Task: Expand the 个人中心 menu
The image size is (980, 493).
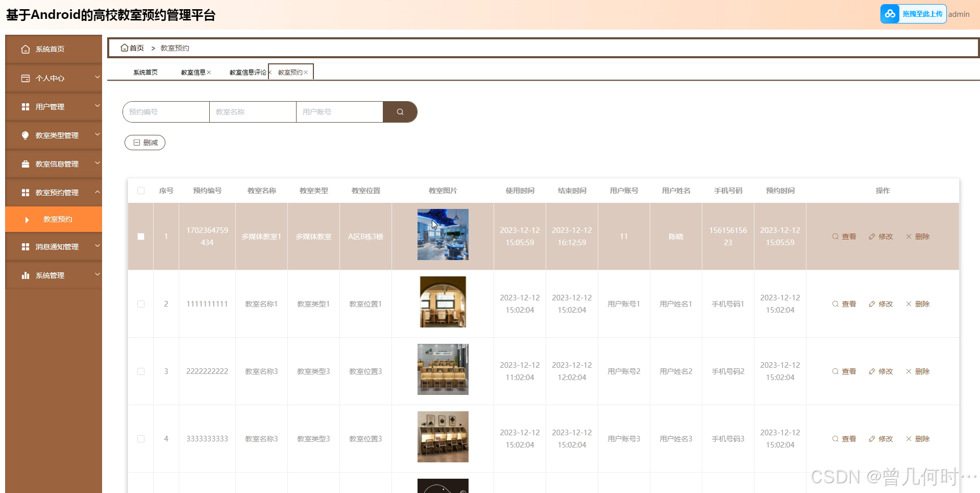Action: pos(51,78)
